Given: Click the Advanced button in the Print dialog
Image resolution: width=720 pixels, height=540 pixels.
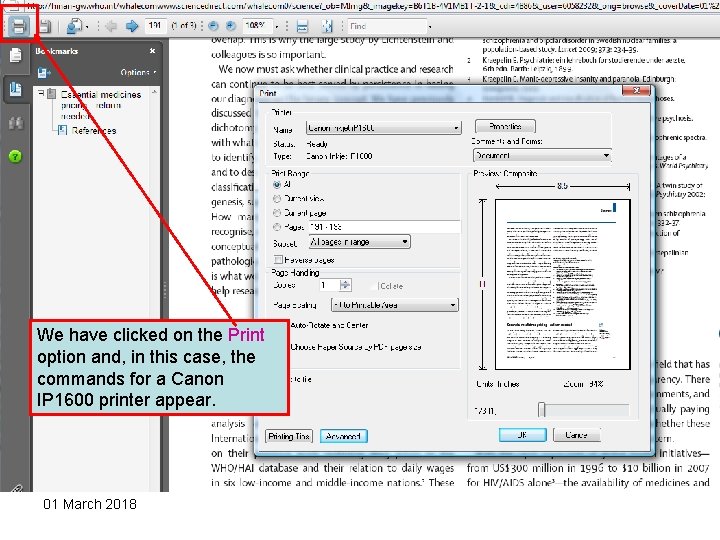Looking at the screenshot, I should (343, 436).
